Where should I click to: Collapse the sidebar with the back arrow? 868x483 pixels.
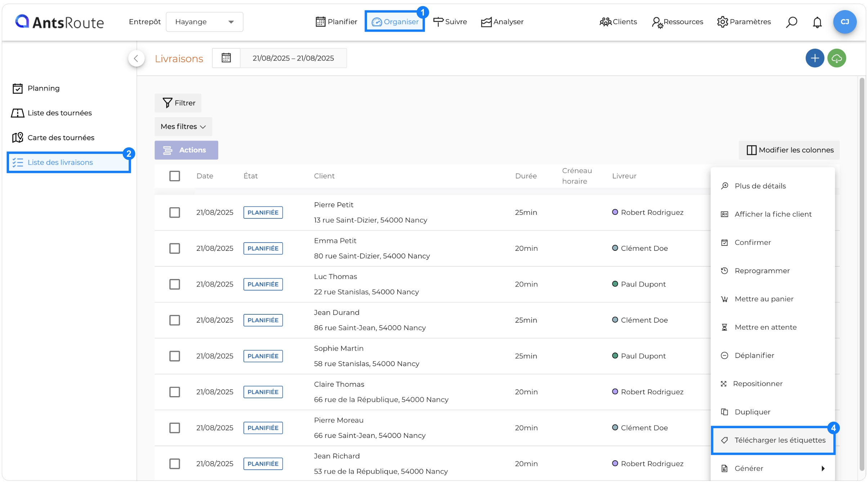pyautogui.click(x=136, y=58)
